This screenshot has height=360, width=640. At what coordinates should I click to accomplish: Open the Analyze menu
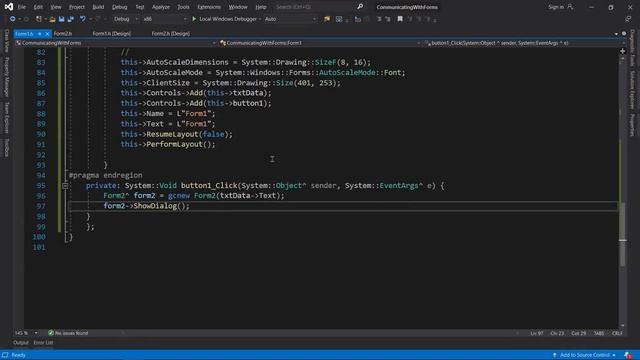coord(161,7)
